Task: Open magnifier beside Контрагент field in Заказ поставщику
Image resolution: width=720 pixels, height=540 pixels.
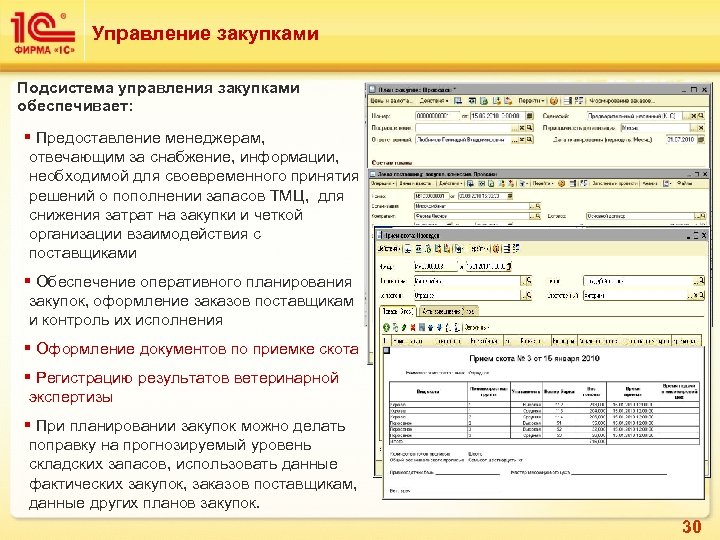Action: [x=537, y=216]
